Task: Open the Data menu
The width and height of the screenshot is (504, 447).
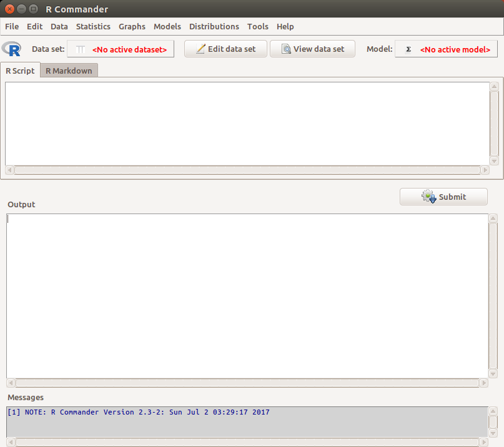Action: click(59, 26)
